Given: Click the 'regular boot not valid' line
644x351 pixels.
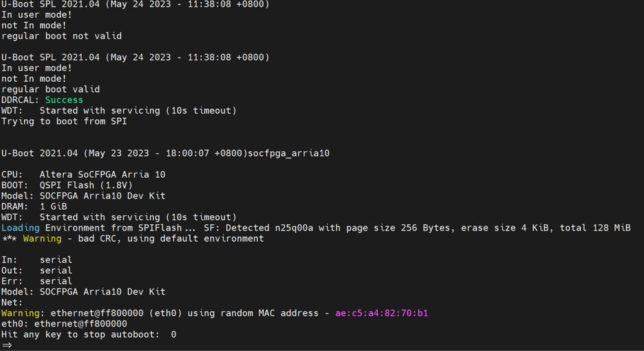Looking at the screenshot, I should (x=61, y=36).
